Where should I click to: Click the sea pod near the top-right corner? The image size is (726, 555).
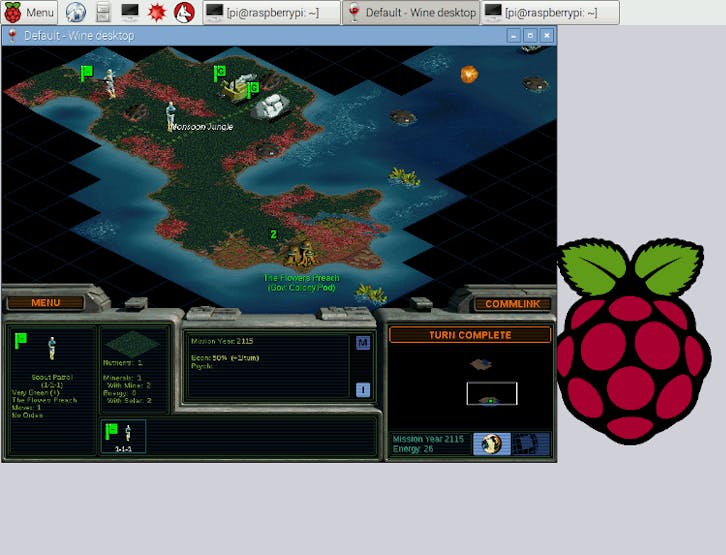pos(535,84)
